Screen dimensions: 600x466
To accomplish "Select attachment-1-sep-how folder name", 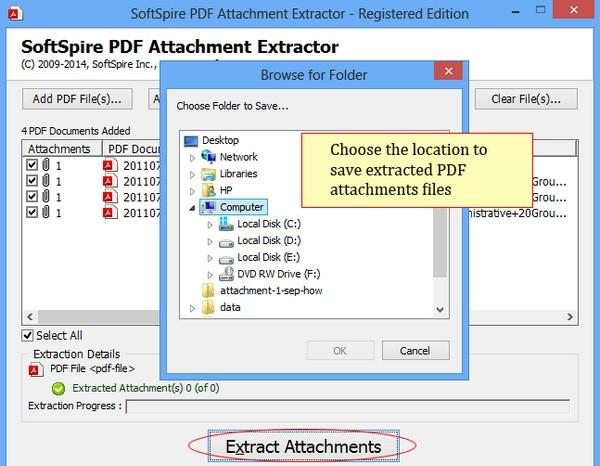I will tap(271, 291).
